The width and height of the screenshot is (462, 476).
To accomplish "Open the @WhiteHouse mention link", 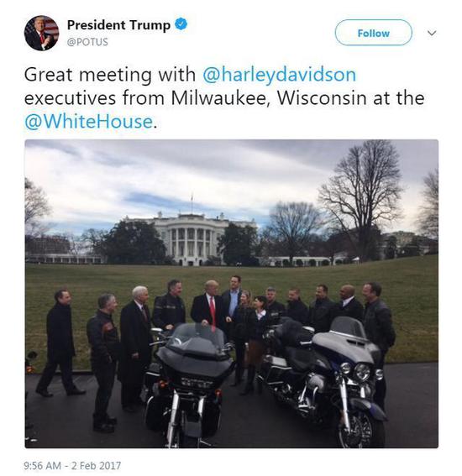I will pos(88,122).
